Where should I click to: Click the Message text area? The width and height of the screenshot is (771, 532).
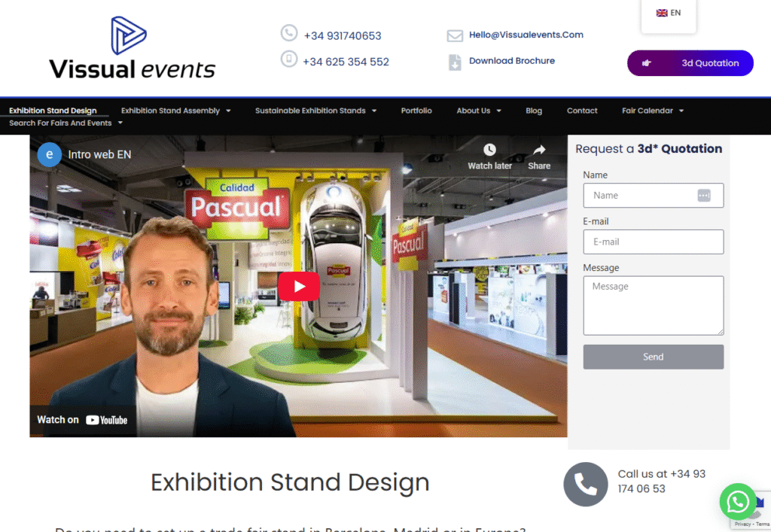pyautogui.click(x=653, y=306)
